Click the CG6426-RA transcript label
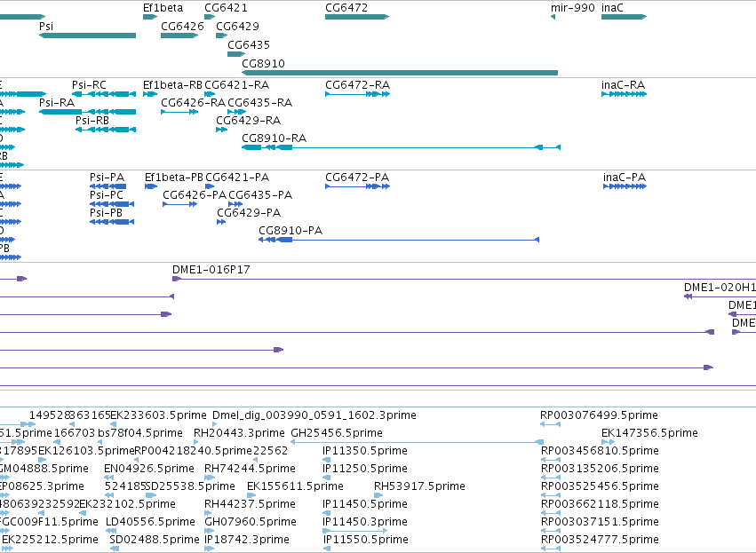The width and height of the screenshot is (756, 553). tap(194, 103)
